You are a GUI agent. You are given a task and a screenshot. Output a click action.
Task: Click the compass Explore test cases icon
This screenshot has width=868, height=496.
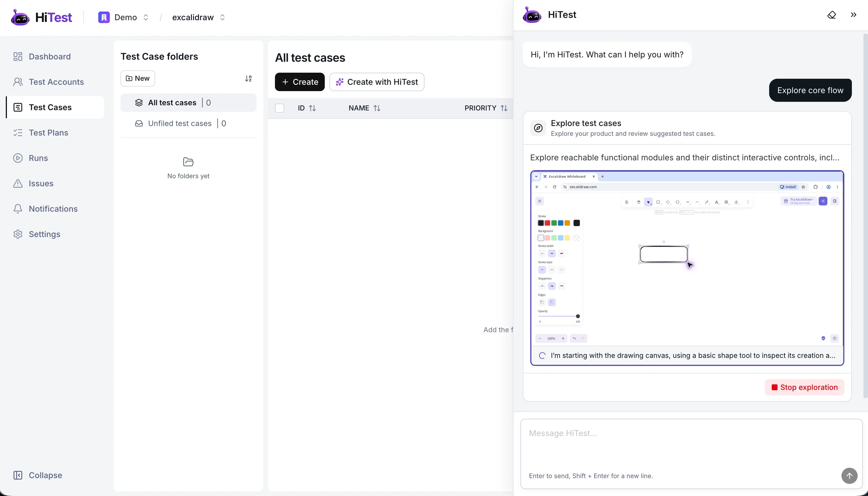tap(538, 128)
